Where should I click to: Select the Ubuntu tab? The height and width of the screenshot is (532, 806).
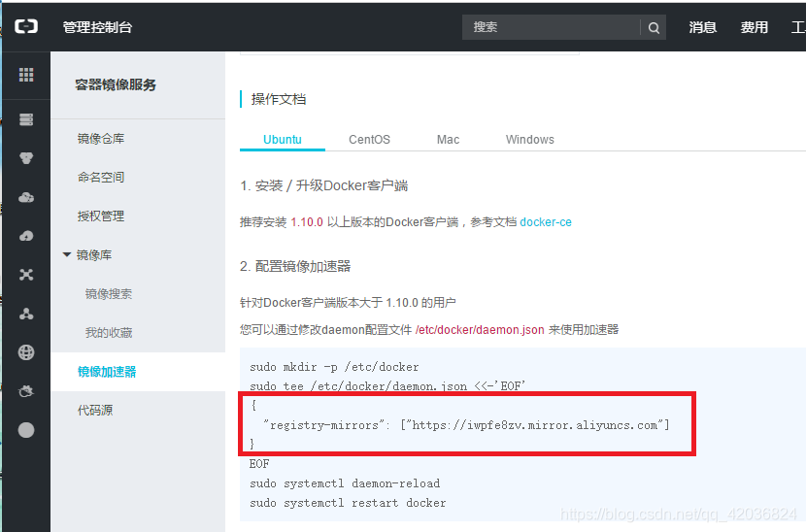point(283,140)
